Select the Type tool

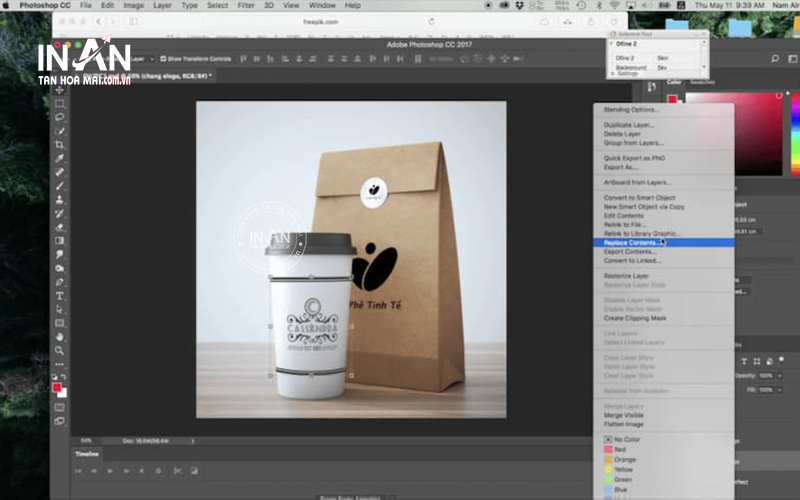(x=60, y=296)
